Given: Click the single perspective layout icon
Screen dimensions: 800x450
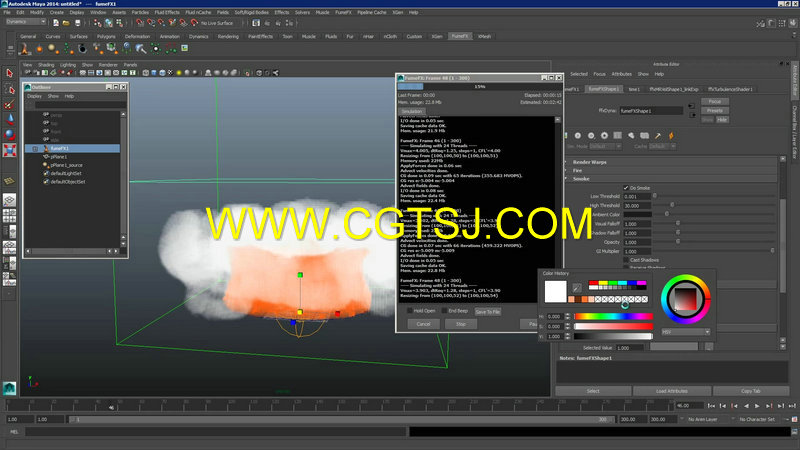Looking at the screenshot, I should point(9,200).
